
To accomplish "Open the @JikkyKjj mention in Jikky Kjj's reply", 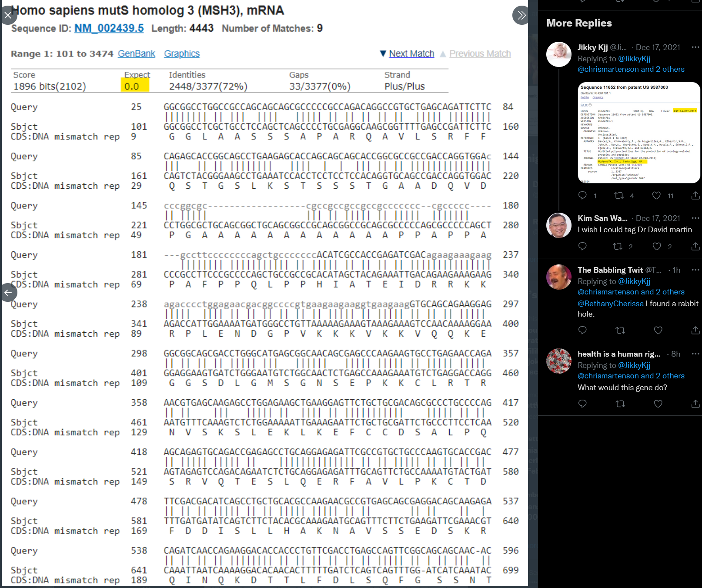I will pyautogui.click(x=634, y=59).
